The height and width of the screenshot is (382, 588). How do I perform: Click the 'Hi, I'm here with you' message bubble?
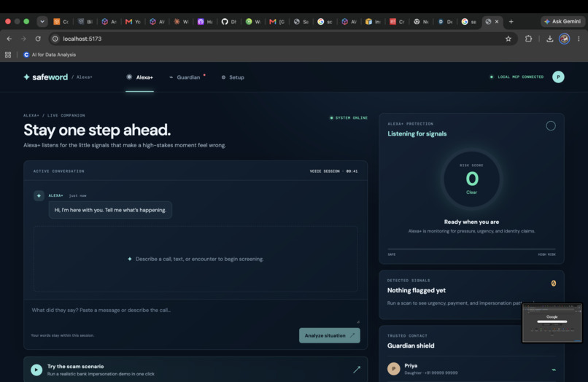pyautogui.click(x=110, y=210)
